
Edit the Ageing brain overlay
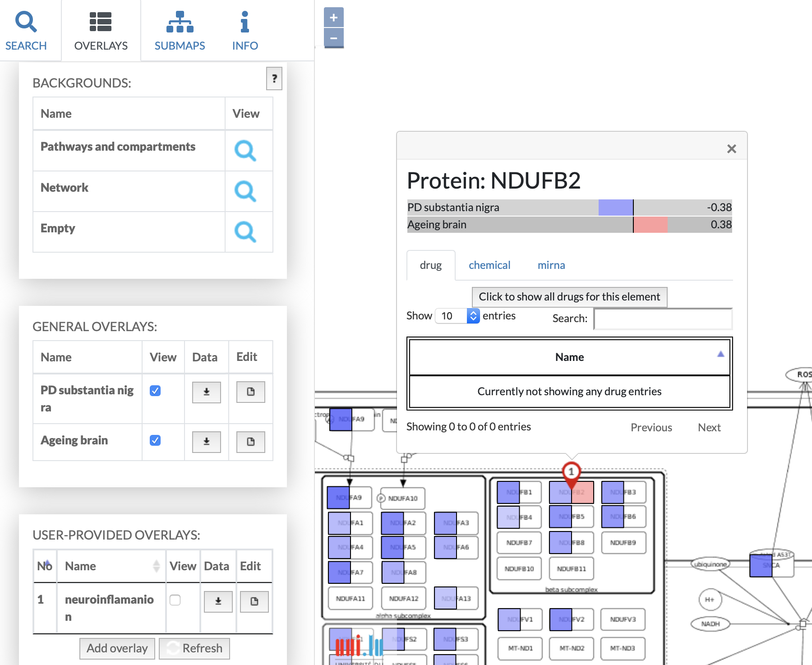(x=250, y=442)
